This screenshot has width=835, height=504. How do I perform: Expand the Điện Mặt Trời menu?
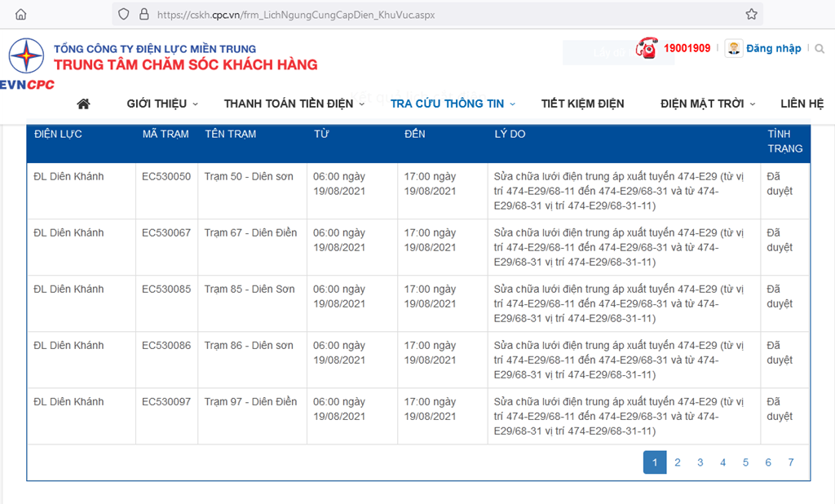click(x=708, y=104)
